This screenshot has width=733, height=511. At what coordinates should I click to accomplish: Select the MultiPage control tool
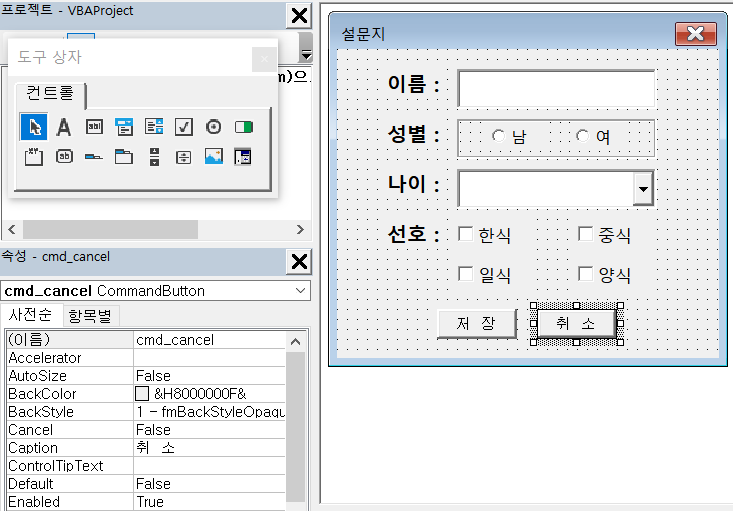tap(124, 157)
